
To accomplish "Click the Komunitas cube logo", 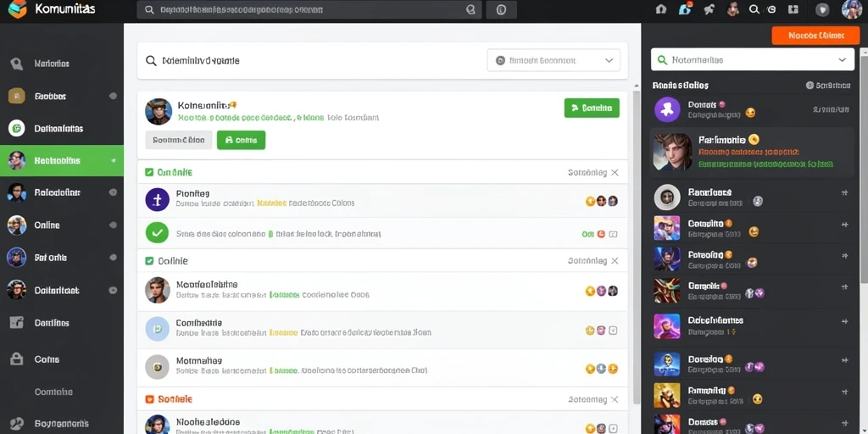I will 17,8.
